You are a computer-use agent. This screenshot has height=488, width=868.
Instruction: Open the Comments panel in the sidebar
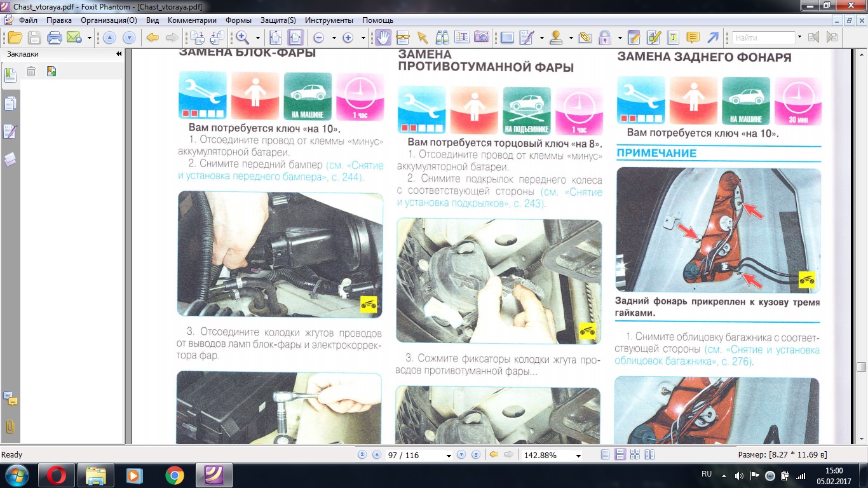10,398
